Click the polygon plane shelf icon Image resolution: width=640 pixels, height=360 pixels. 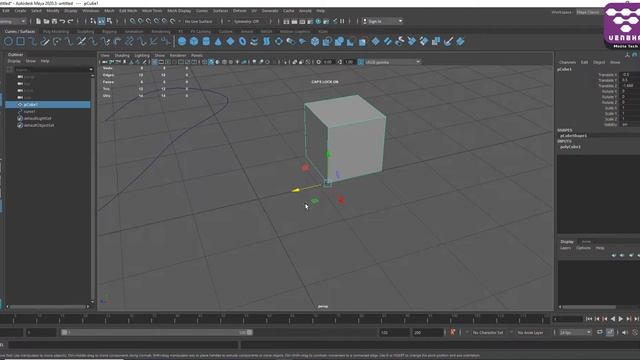(231, 41)
